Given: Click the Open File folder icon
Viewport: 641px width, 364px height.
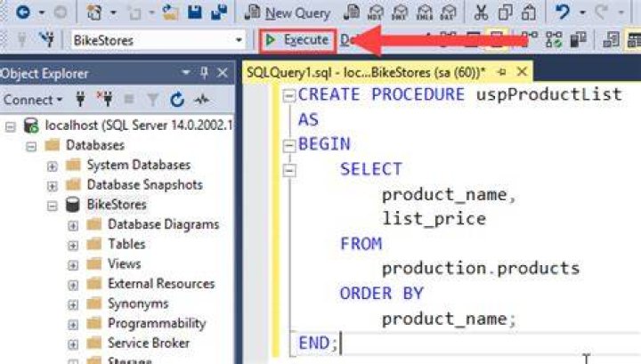Looking at the screenshot, I should pos(170,12).
